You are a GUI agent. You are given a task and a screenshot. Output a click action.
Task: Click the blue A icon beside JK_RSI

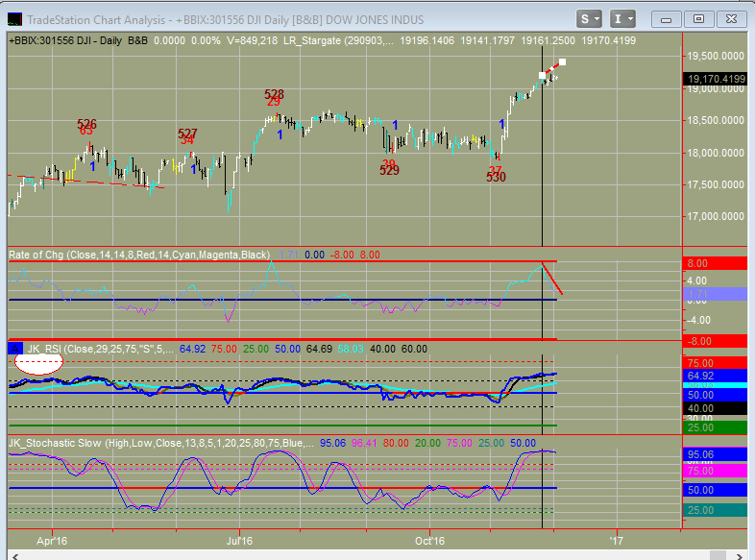15,349
